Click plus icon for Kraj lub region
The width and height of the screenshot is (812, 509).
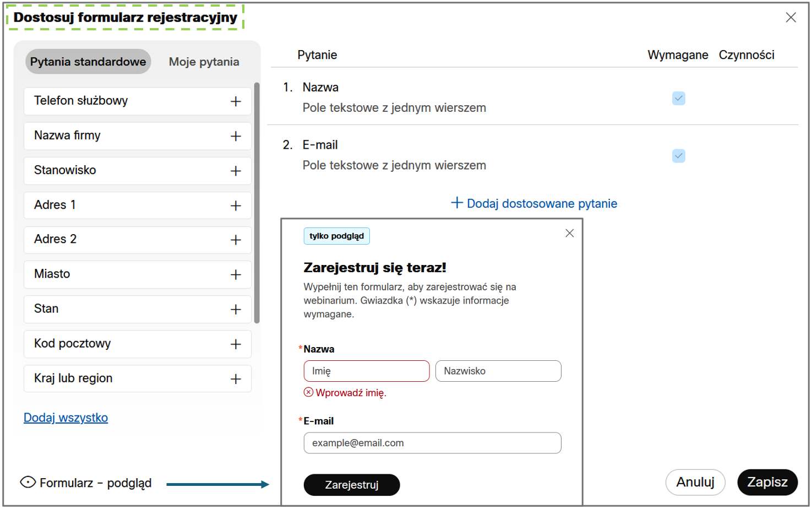tap(236, 379)
